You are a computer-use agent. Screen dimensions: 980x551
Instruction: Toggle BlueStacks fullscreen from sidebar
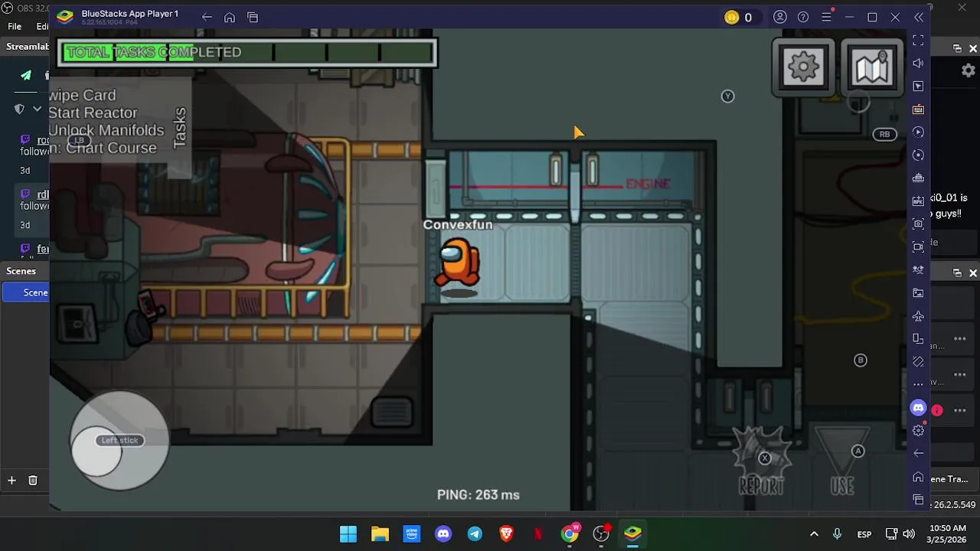pos(919,40)
